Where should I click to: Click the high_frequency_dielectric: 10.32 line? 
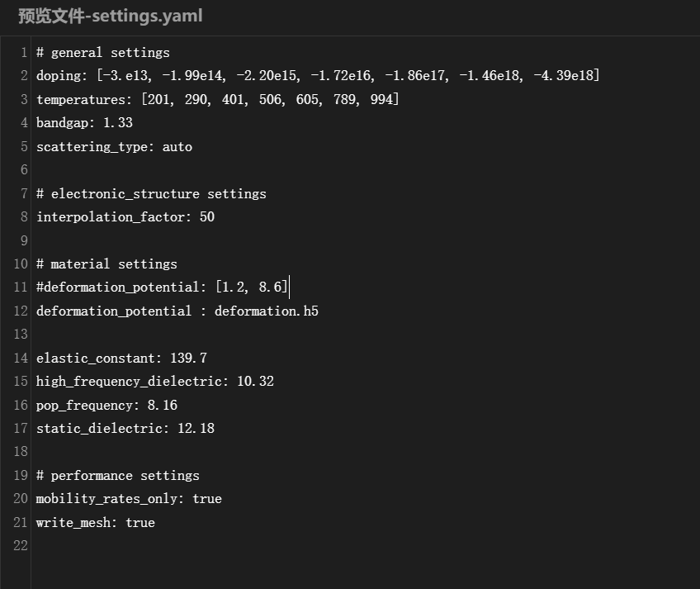pyautogui.click(x=155, y=382)
